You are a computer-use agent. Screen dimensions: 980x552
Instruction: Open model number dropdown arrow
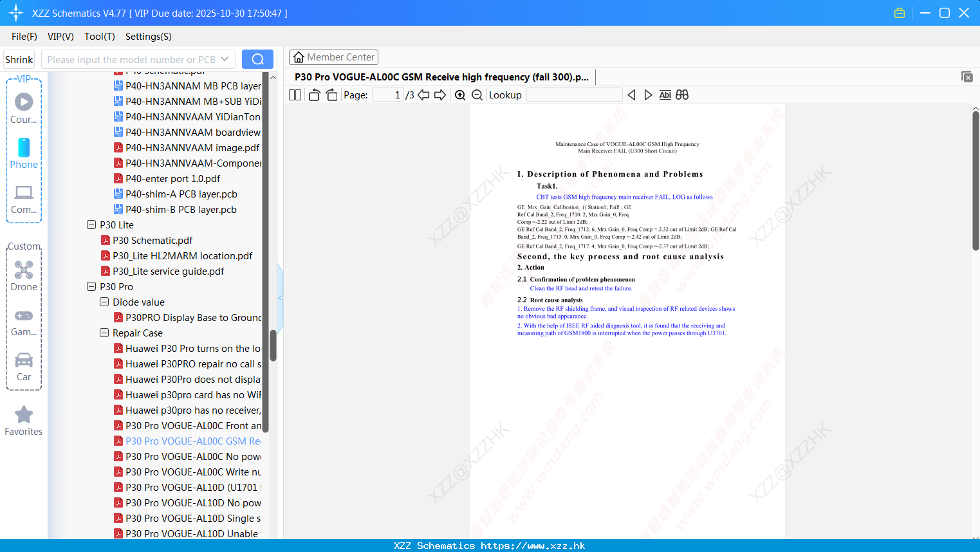point(225,59)
